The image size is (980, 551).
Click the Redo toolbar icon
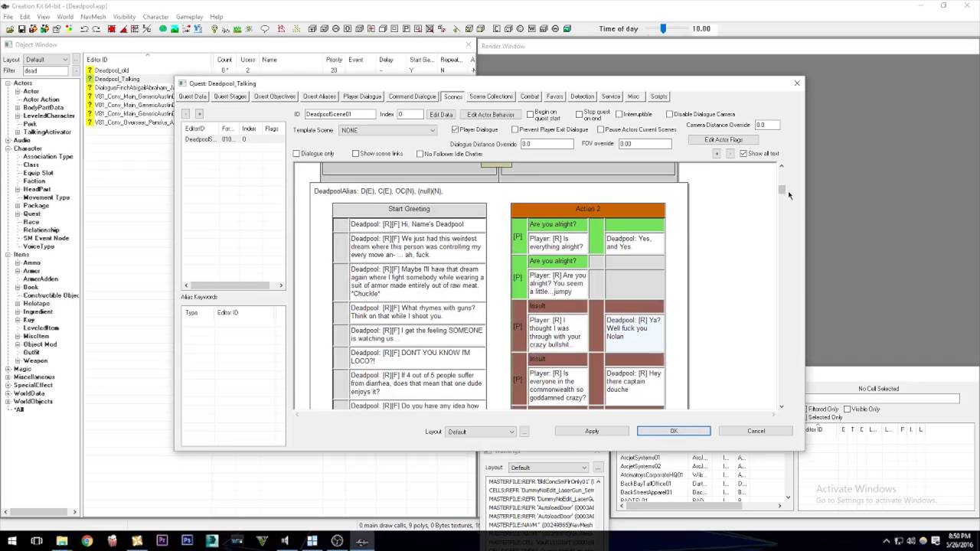click(x=96, y=29)
